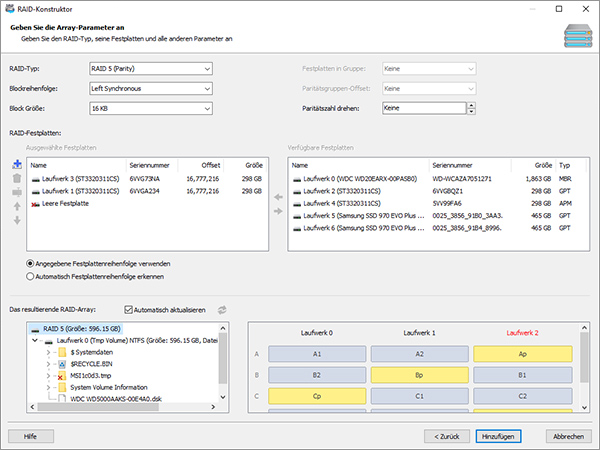Click tree panel vertical scrollbar down arrow
600x450 pixels.
pyautogui.click(x=223, y=397)
